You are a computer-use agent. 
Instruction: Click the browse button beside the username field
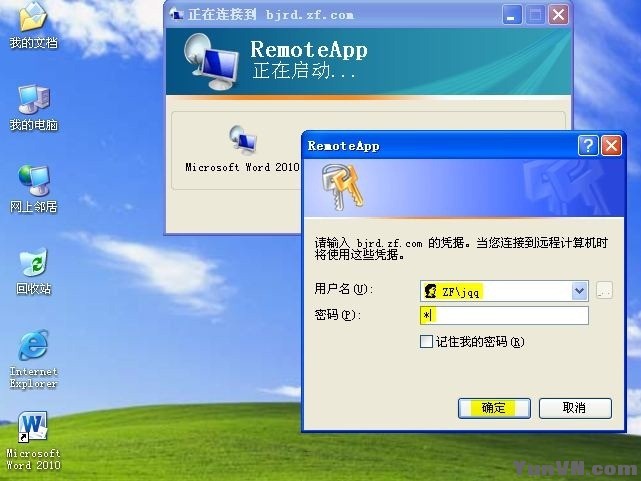pyautogui.click(x=604, y=291)
